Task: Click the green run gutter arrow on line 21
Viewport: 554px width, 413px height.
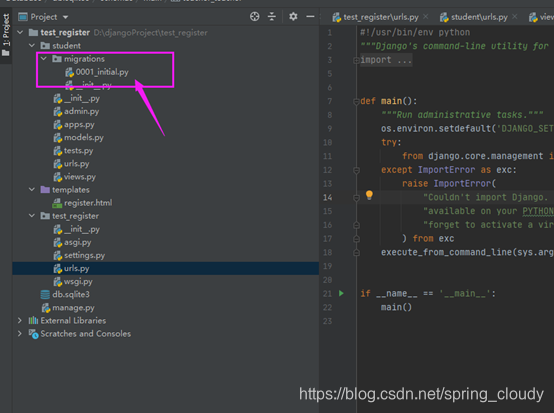Action: pyautogui.click(x=341, y=293)
